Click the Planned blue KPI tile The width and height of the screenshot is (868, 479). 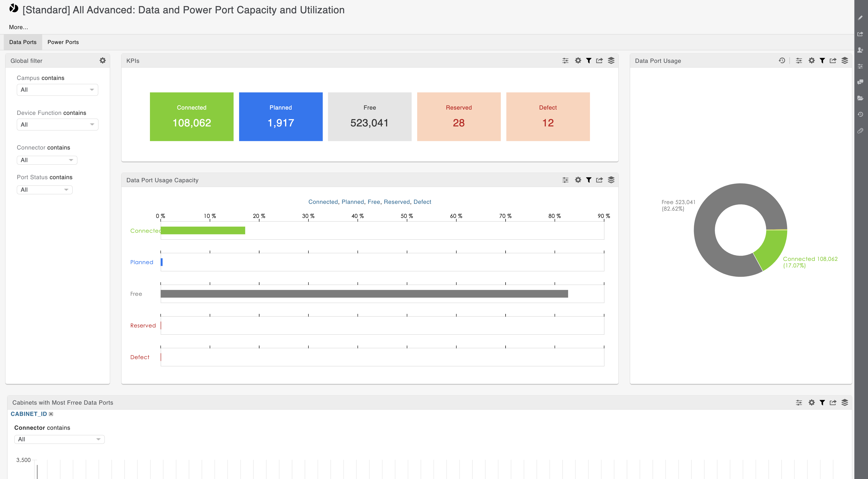click(x=281, y=117)
